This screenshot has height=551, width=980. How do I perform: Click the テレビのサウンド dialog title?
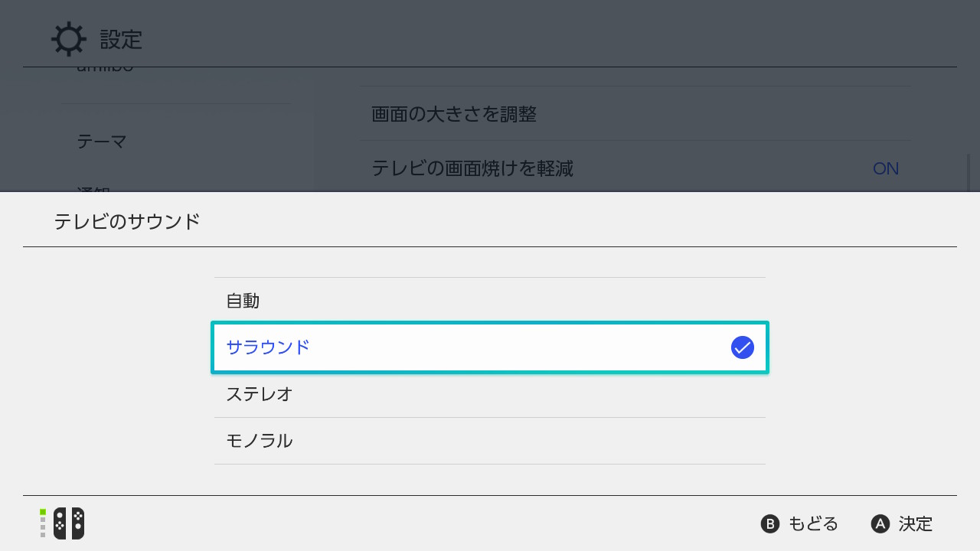pyautogui.click(x=127, y=222)
